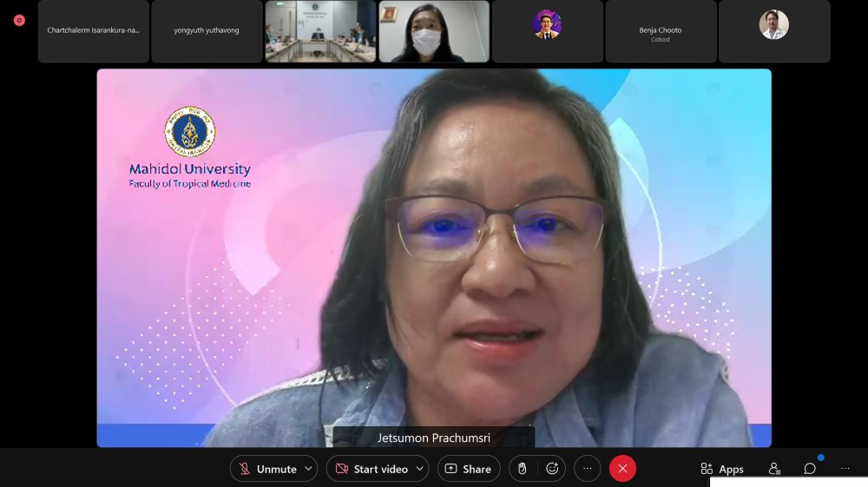Open the participants panel

[x=774, y=469]
